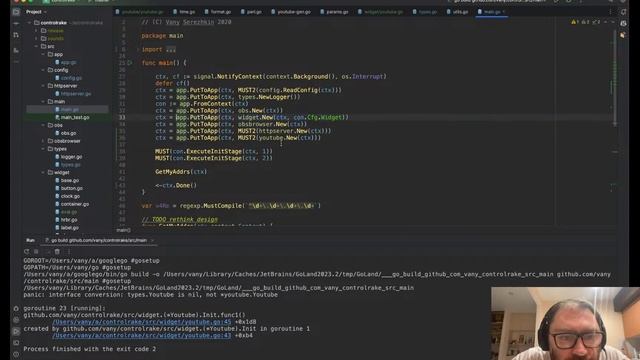Image resolution: width=640 pixels, height=360 pixels.
Task: Expand the folded import block
Action: point(171,49)
